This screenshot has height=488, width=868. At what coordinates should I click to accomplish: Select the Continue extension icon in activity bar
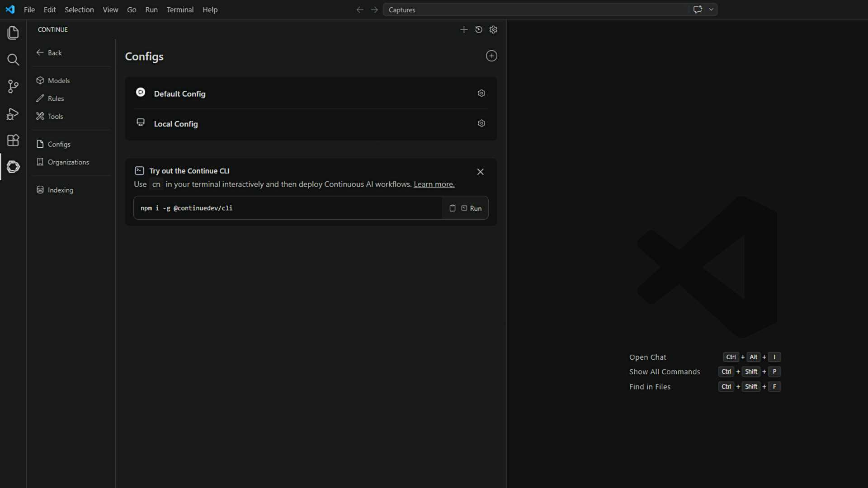click(x=13, y=167)
